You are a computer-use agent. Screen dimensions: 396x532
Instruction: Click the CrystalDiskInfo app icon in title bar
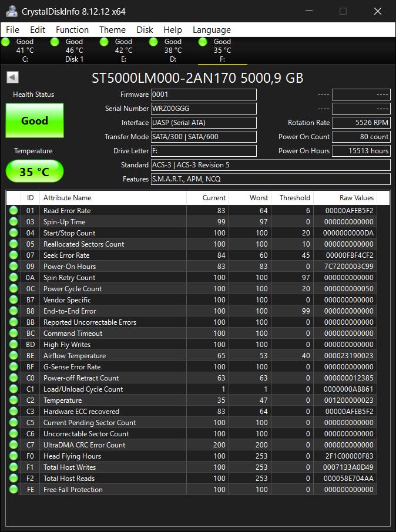pyautogui.click(x=12, y=11)
